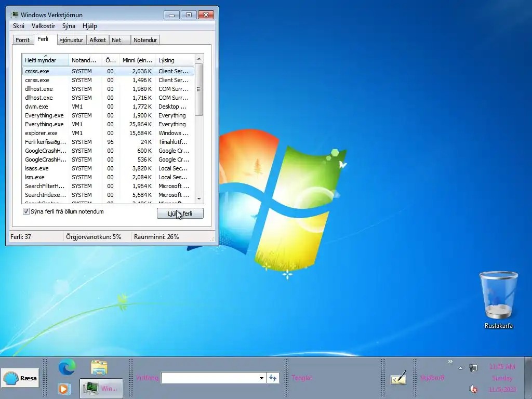The image size is (532, 399).
Task: Select Everything.exe row using 1,900 K
Action: click(x=108, y=115)
